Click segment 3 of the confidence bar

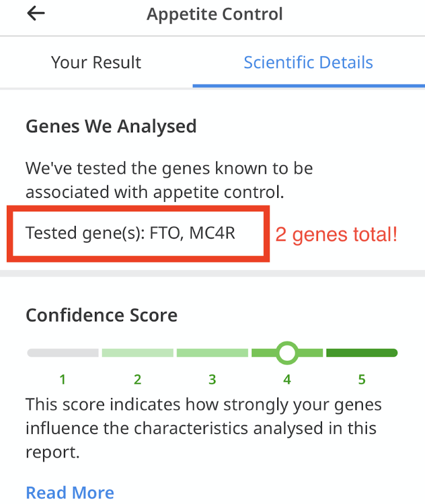click(212, 353)
